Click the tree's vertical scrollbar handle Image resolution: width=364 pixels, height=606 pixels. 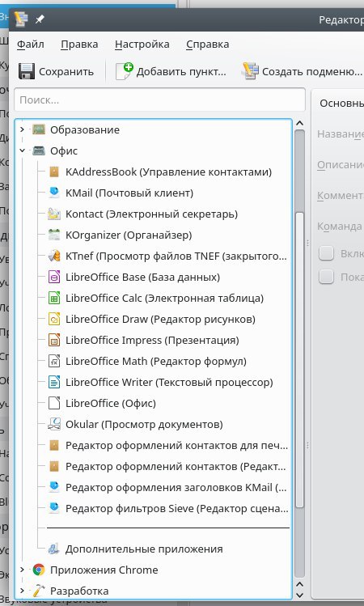coord(299,359)
